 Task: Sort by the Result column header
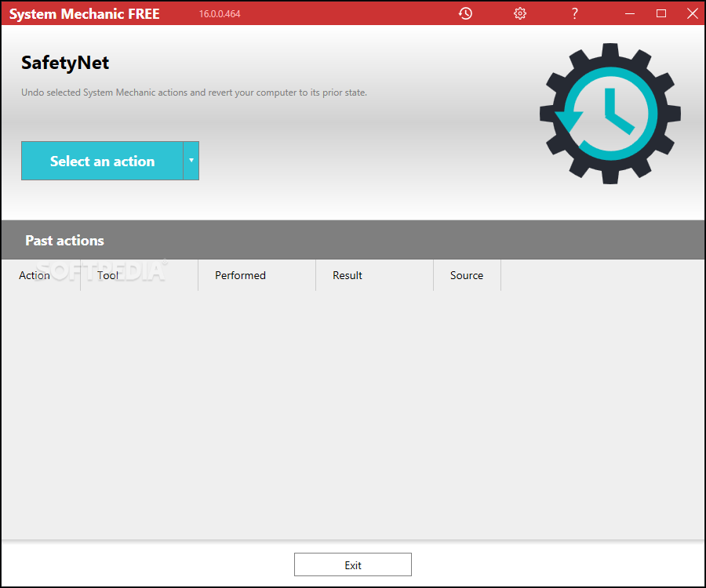click(x=374, y=275)
